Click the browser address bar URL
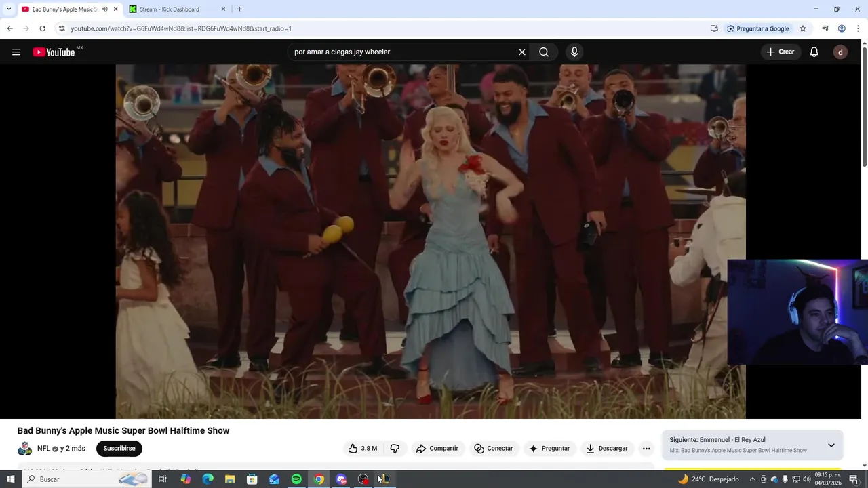 coord(181,28)
